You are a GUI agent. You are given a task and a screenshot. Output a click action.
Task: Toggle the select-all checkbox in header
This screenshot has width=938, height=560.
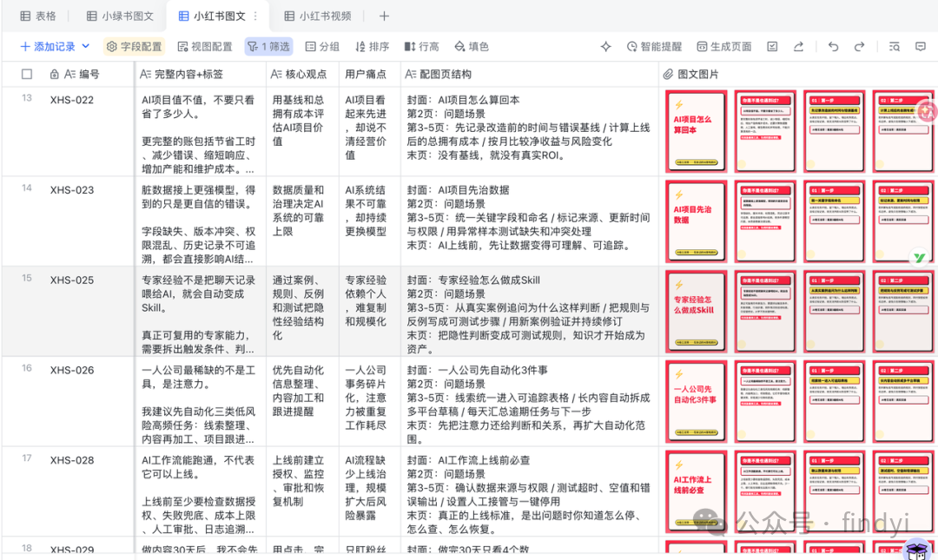[x=27, y=74]
